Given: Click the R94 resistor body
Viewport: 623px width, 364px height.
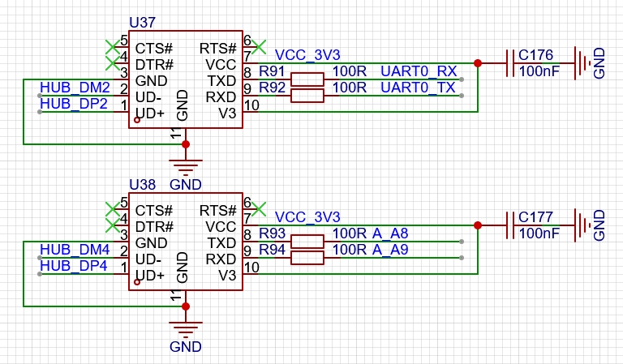Looking at the screenshot, I should [x=307, y=258].
